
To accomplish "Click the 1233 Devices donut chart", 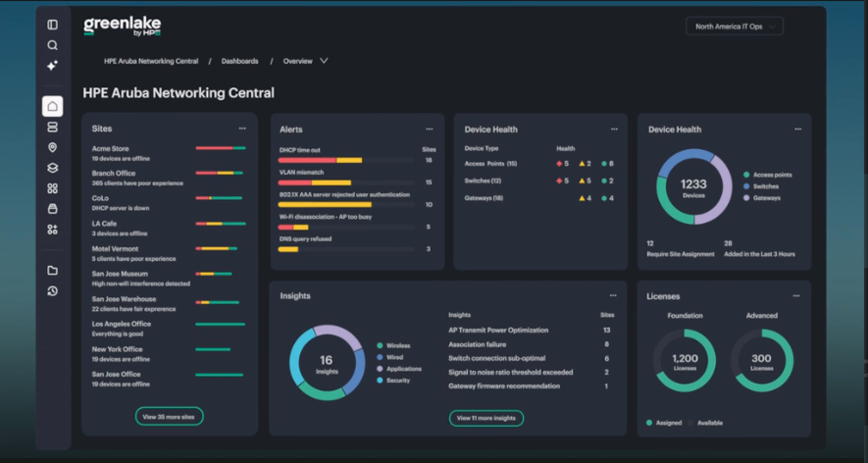I will (x=693, y=186).
